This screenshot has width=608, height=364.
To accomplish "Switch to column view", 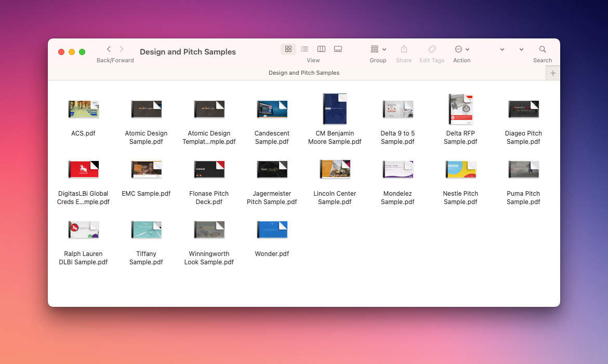I will coord(322,49).
